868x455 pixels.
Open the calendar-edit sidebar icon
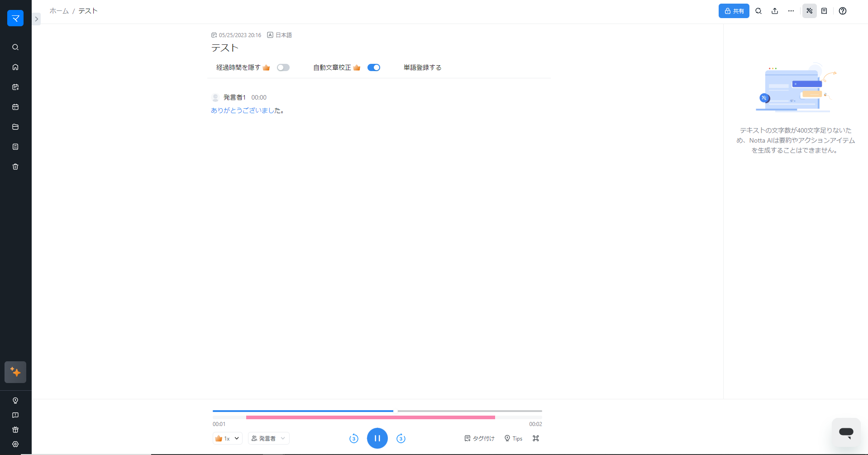[15, 87]
